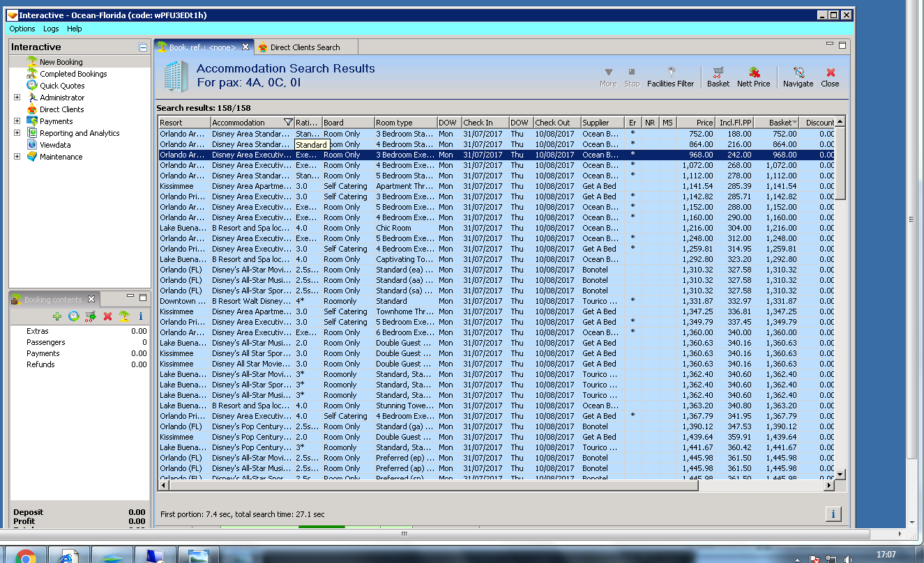Select Maintenance in the Interactive tree
This screenshot has height=563, width=924.
coord(61,157)
